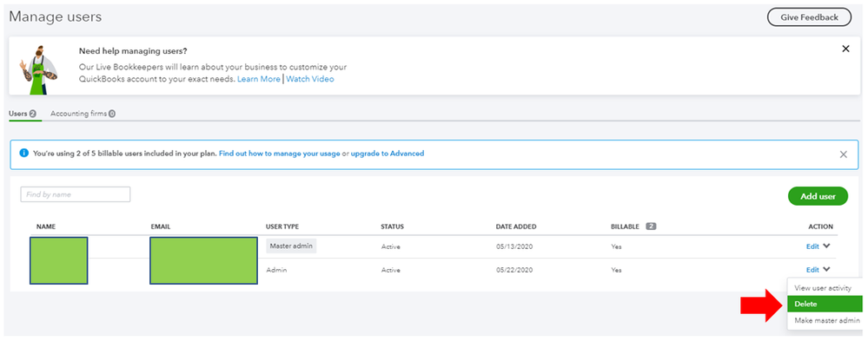
Task: Open Find out how to manage your usage
Action: point(280,153)
